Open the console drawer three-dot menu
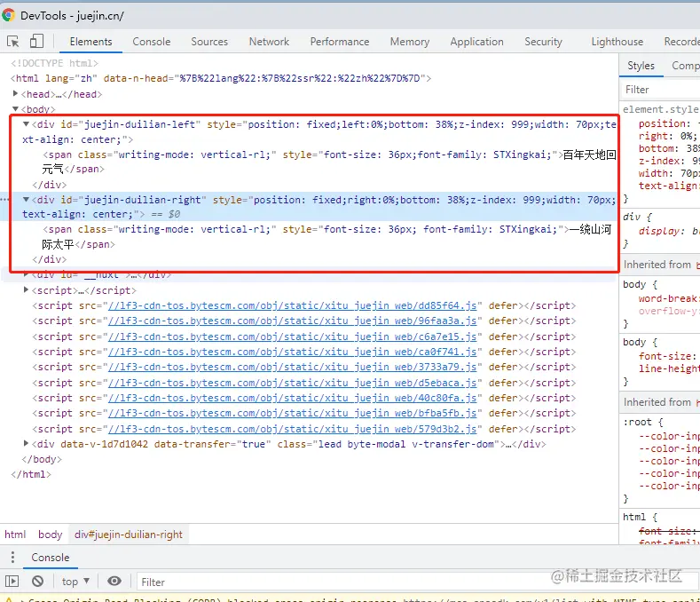 [x=12, y=557]
